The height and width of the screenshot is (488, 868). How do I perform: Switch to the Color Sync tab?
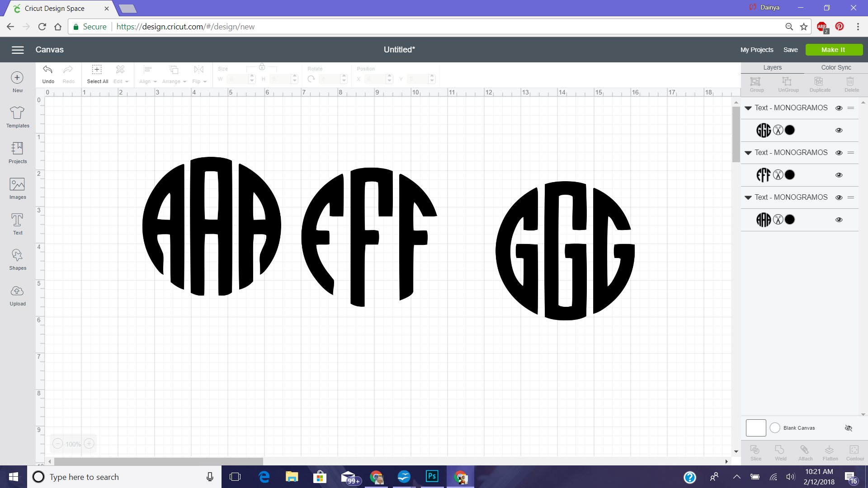[836, 67]
